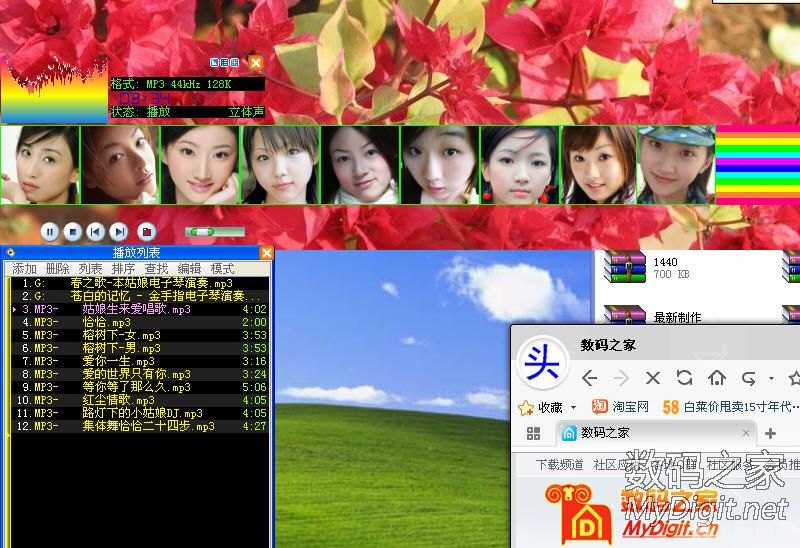Stop the music with the stop button
The width and height of the screenshot is (800, 548).
tap(72, 232)
